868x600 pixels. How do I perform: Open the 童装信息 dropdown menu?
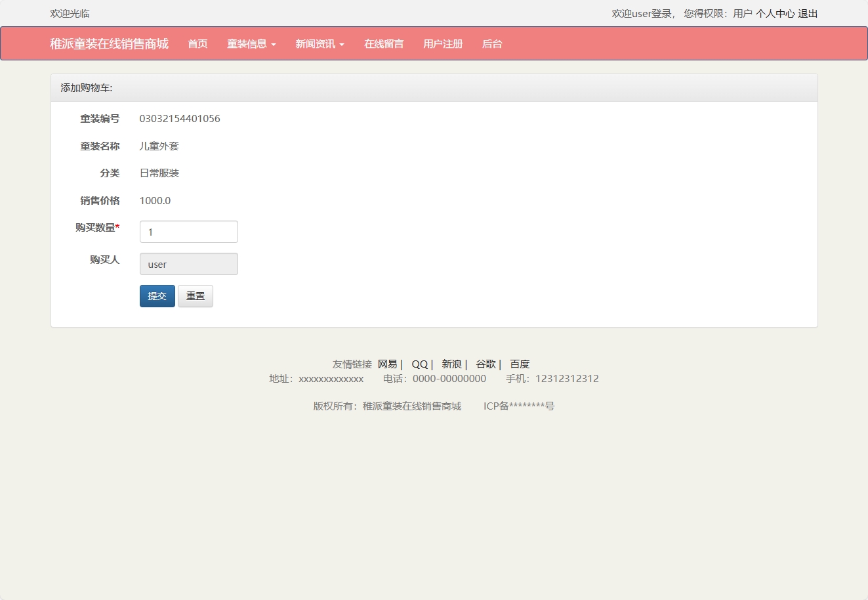(x=247, y=43)
